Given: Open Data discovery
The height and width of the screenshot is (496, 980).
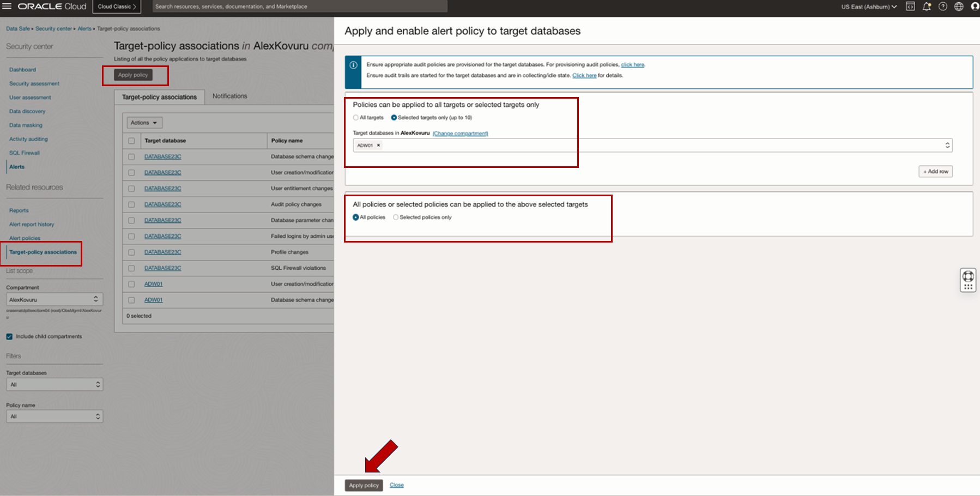Looking at the screenshot, I should pyautogui.click(x=27, y=112).
